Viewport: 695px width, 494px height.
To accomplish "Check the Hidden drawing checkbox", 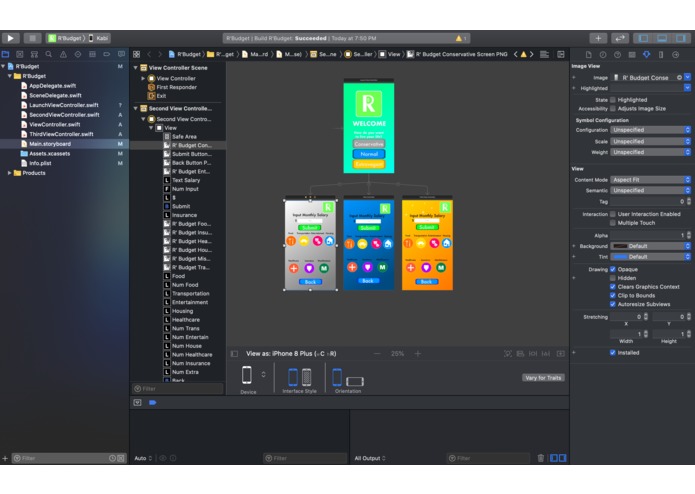I will [613, 278].
